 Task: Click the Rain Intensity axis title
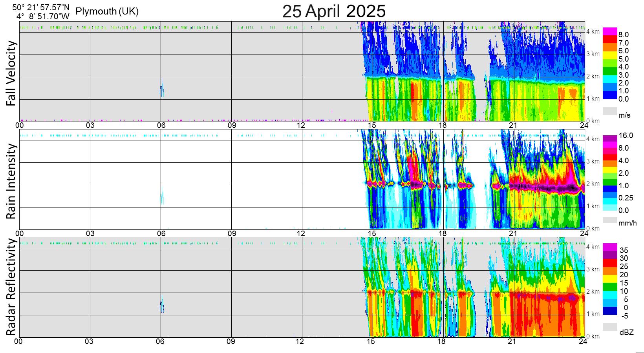(11, 181)
